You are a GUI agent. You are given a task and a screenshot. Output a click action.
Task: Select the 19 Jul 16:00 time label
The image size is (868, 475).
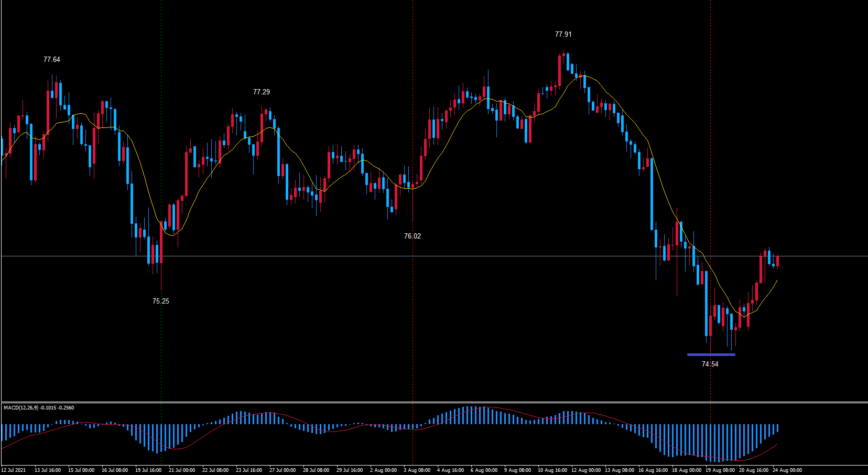click(148, 470)
